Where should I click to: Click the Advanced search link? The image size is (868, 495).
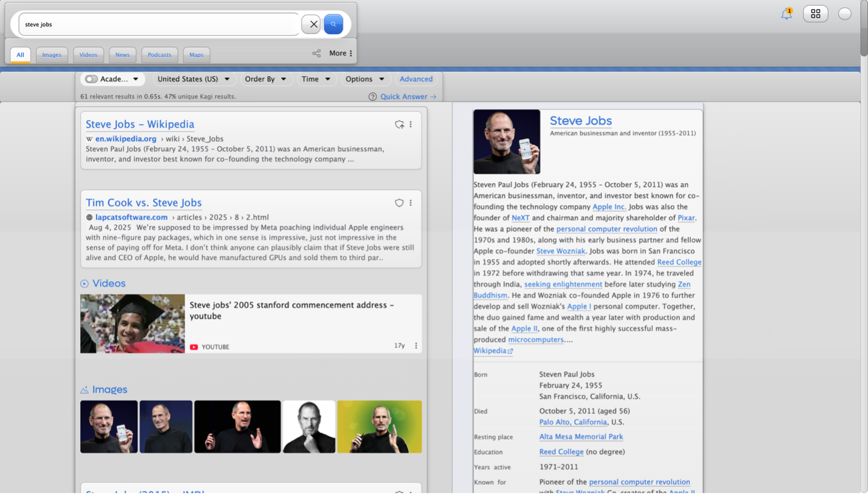pyautogui.click(x=416, y=79)
